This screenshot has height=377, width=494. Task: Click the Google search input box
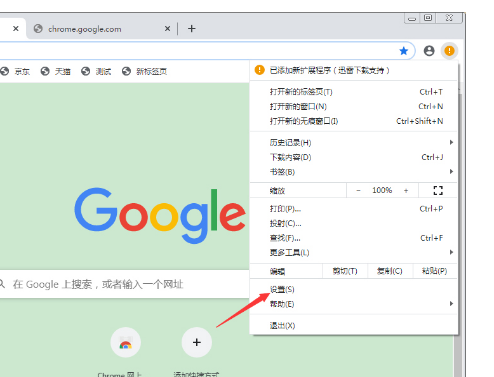pyautogui.click(x=124, y=284)
